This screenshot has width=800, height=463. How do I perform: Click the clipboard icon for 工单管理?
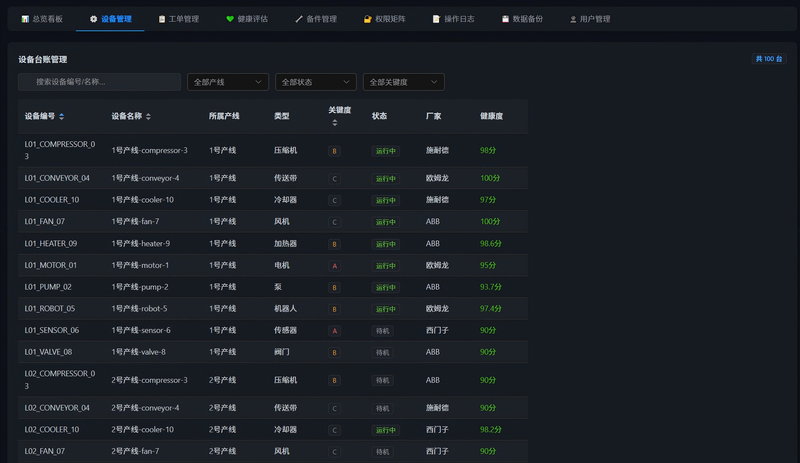coord(162,19)
